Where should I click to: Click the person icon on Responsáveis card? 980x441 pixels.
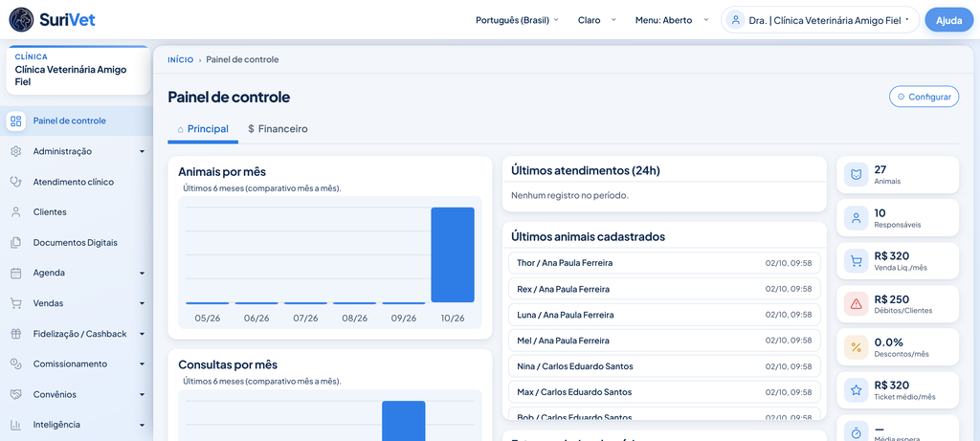coord(857,218)
